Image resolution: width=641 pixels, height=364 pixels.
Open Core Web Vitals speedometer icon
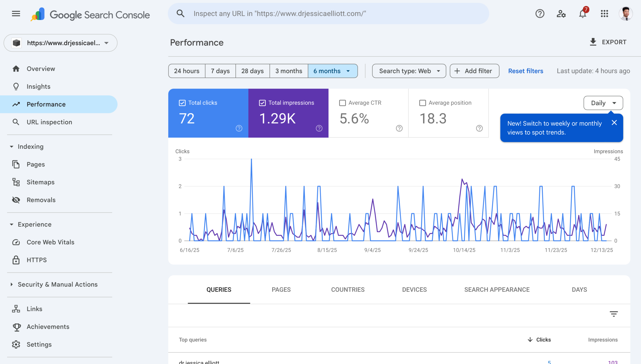(16, 242)
